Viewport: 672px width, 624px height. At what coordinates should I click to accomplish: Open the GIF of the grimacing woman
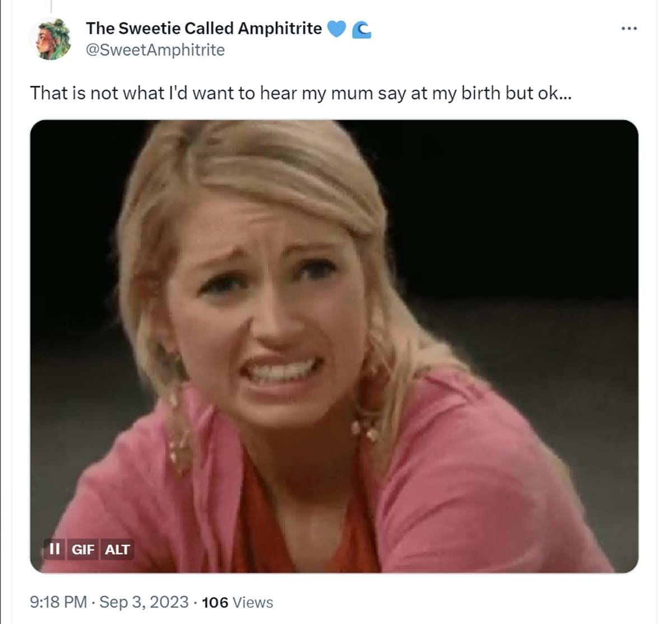(x=334, y=346)
